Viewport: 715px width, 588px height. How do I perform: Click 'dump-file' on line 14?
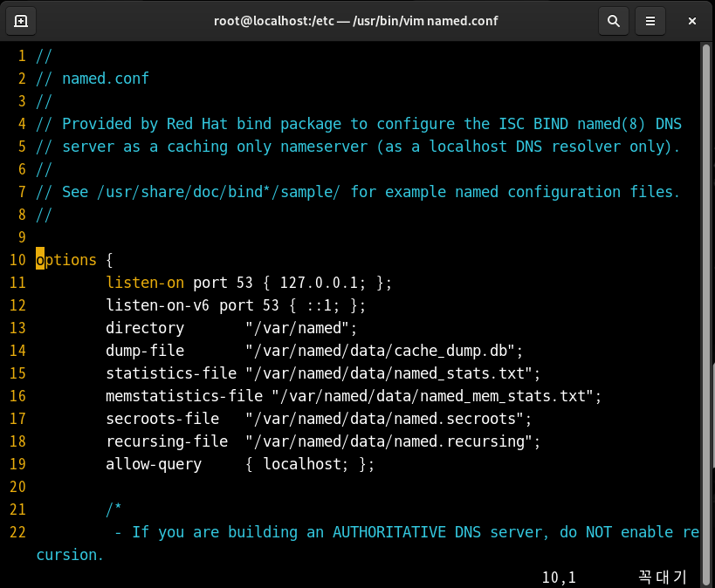(x=145, y=351)
